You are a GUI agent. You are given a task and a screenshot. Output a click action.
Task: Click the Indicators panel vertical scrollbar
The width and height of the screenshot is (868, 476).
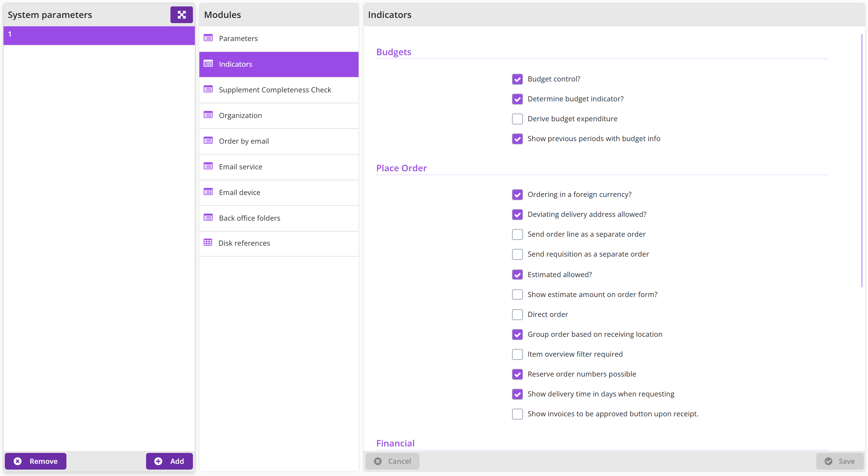[862, 161]
